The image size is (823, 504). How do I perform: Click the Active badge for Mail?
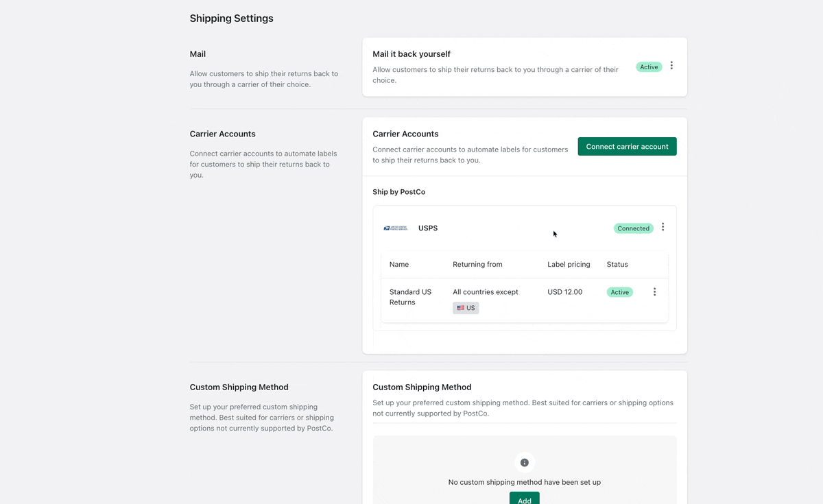(x=649, y=67)
